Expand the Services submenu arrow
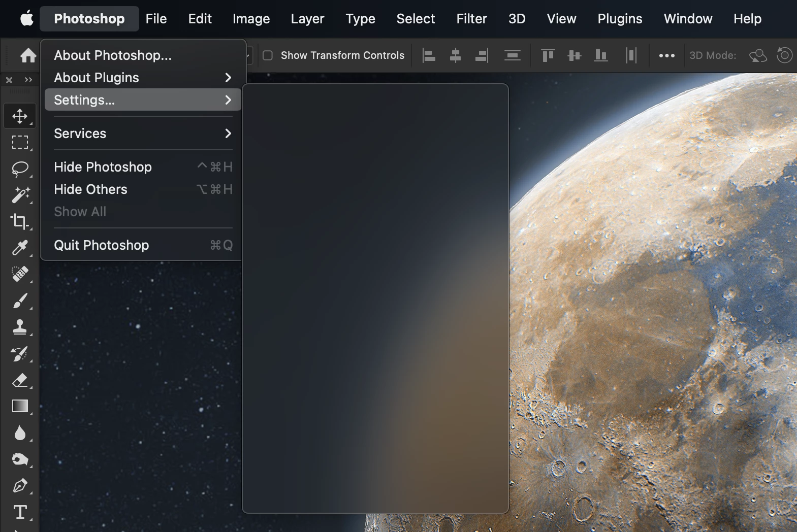Image resolution: width=797 pixels, height=532 pixels. coord(228,134)
